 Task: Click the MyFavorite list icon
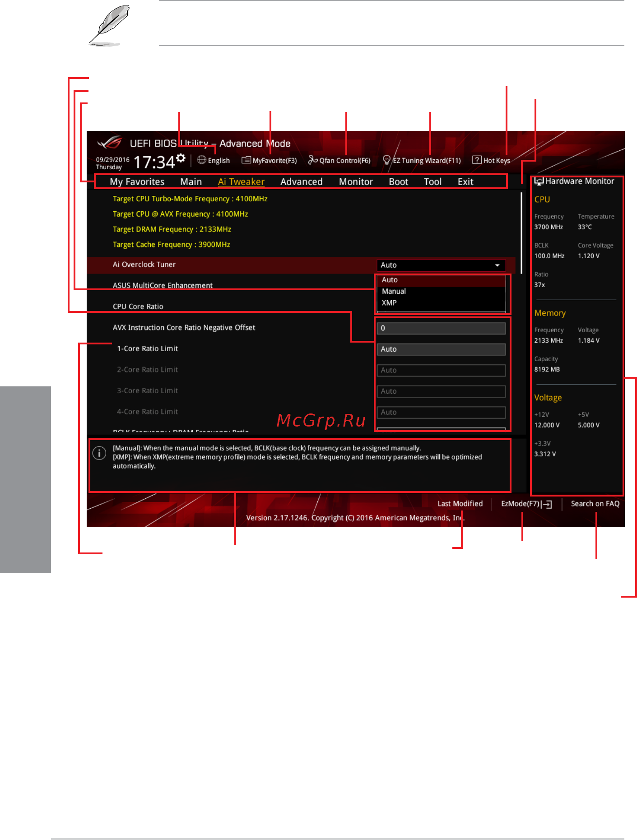point(246,160)
